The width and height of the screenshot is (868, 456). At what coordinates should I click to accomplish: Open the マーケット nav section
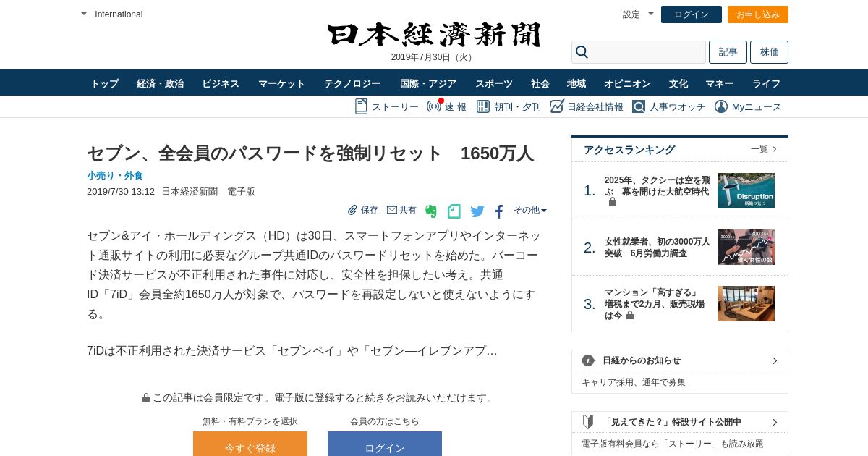tap(281, 83)
